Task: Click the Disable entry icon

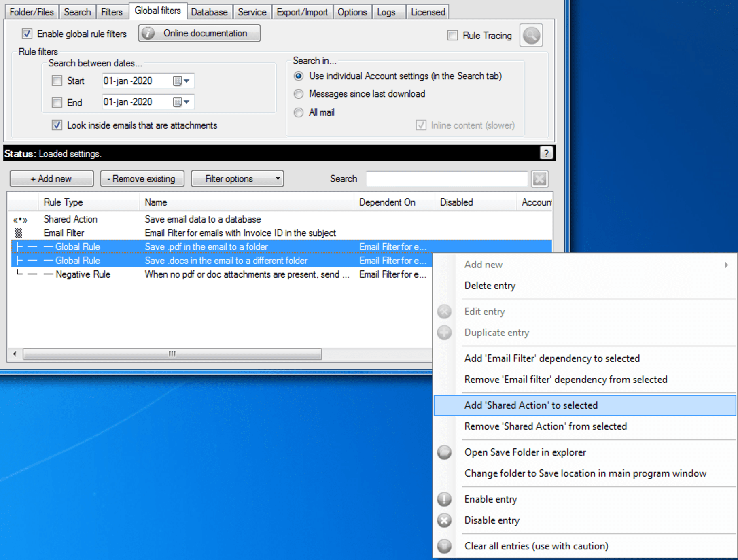Action: 444,520
